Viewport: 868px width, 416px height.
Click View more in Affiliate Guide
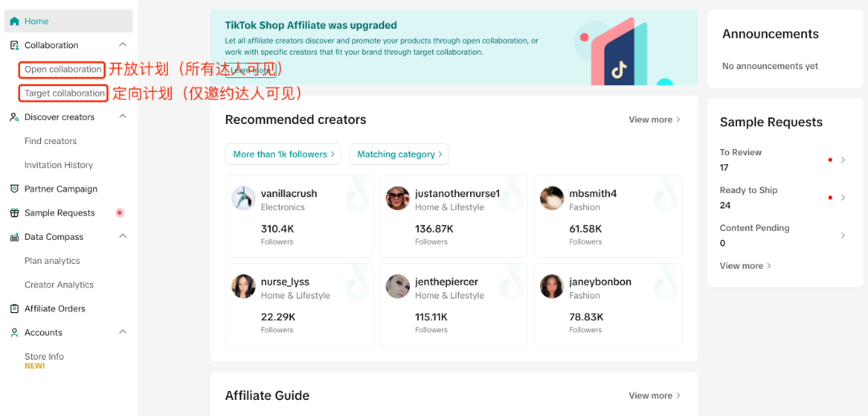654,396
